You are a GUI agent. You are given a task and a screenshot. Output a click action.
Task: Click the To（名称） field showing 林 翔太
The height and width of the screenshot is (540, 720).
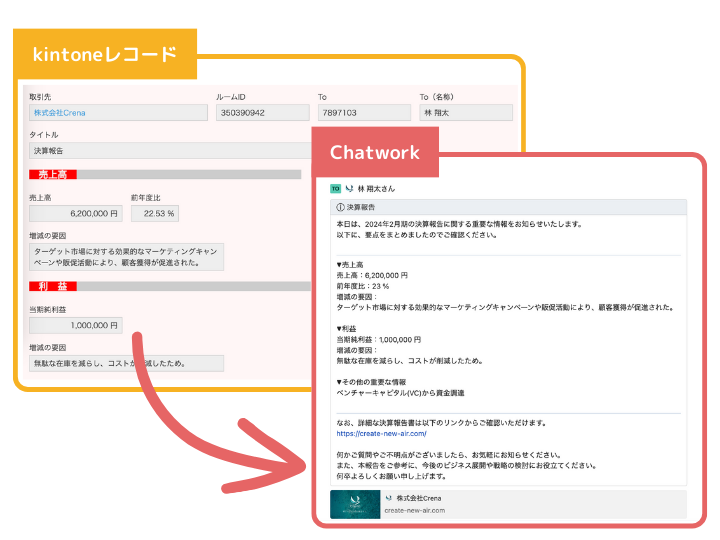pyautogui.click(x=466, y=112)
